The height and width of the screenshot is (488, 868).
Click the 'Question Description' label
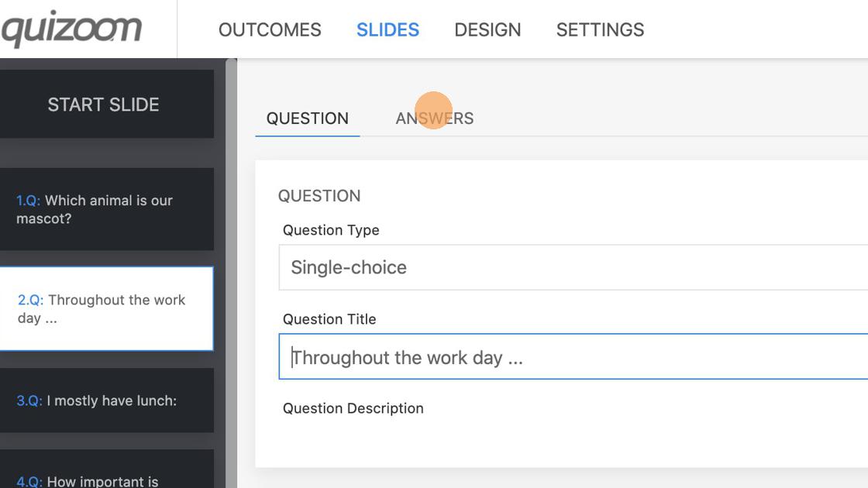click(353, 408)
